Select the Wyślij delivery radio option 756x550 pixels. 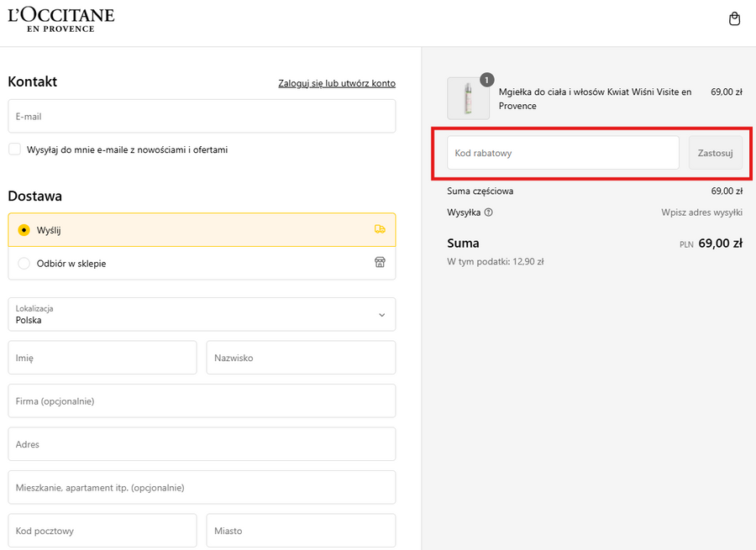point(24,230)
